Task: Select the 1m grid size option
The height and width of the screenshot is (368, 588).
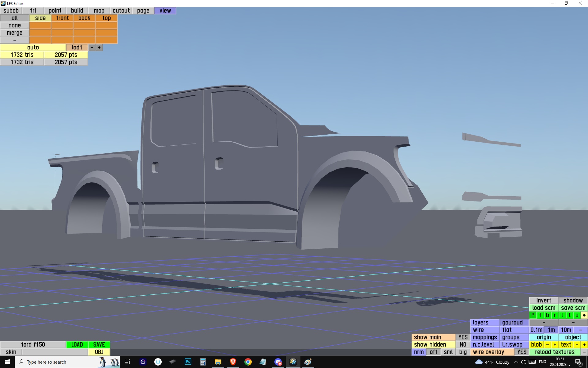Action: tap(551, 330)
